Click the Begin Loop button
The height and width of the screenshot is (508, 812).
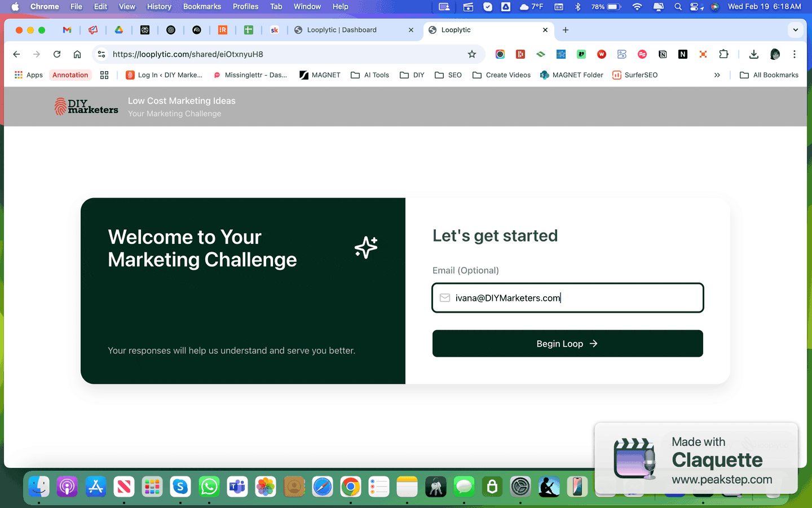coord(567,343)
